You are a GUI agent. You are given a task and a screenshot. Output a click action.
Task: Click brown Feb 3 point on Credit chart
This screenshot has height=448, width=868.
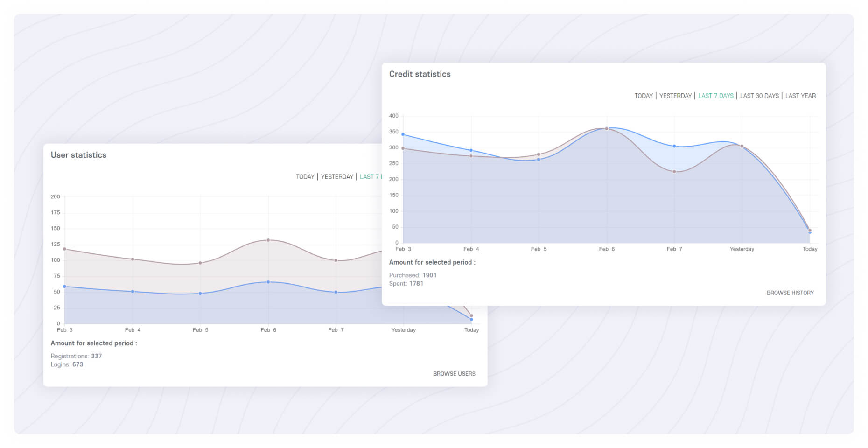pyautogui.click(x=403, y=148)
